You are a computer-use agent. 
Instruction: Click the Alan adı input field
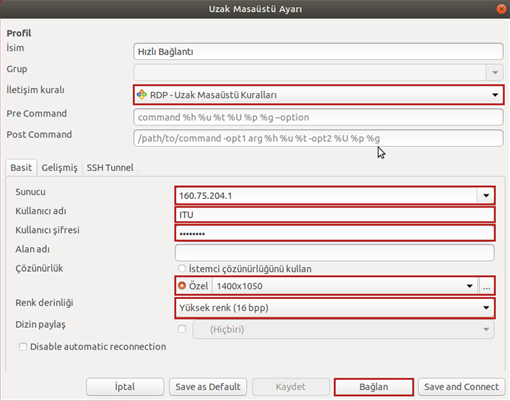click(335, 253)
